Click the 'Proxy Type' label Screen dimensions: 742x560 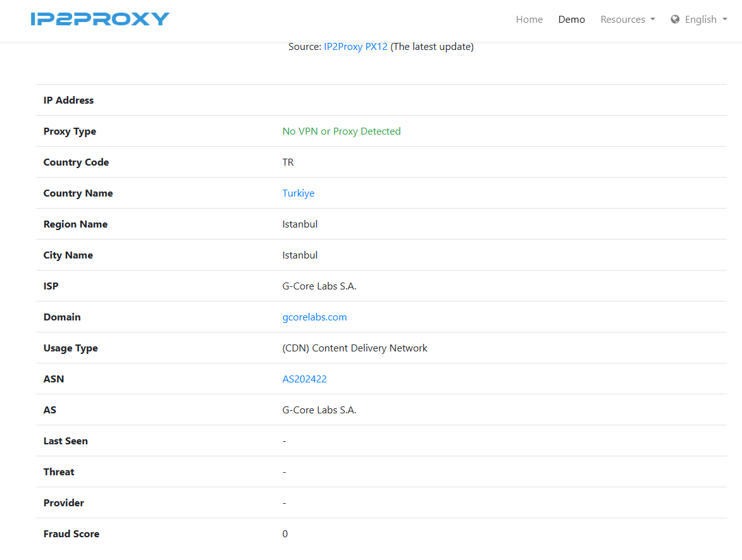pos(70,131)
